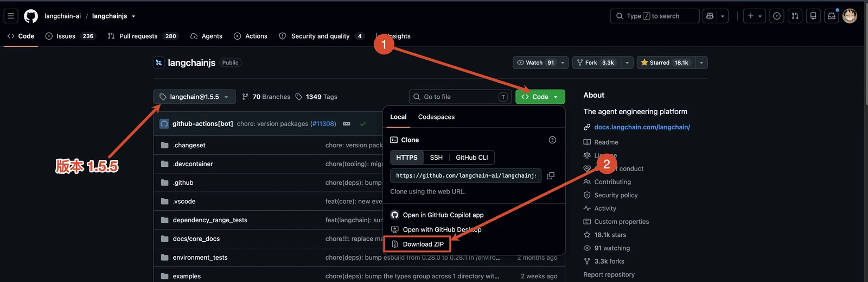Open the Contributing link
The image size is (868, 282).
coord(607,182)
